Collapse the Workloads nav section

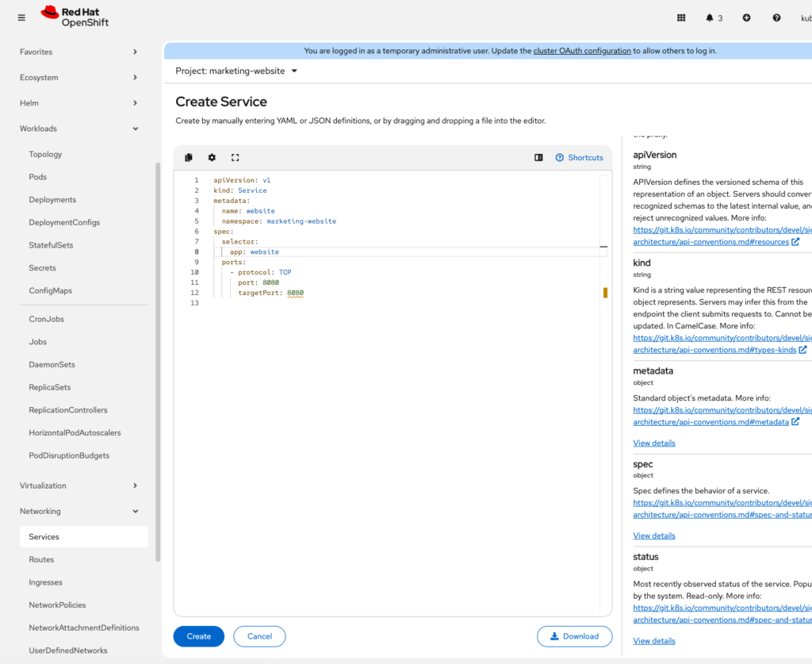(79, 129)
